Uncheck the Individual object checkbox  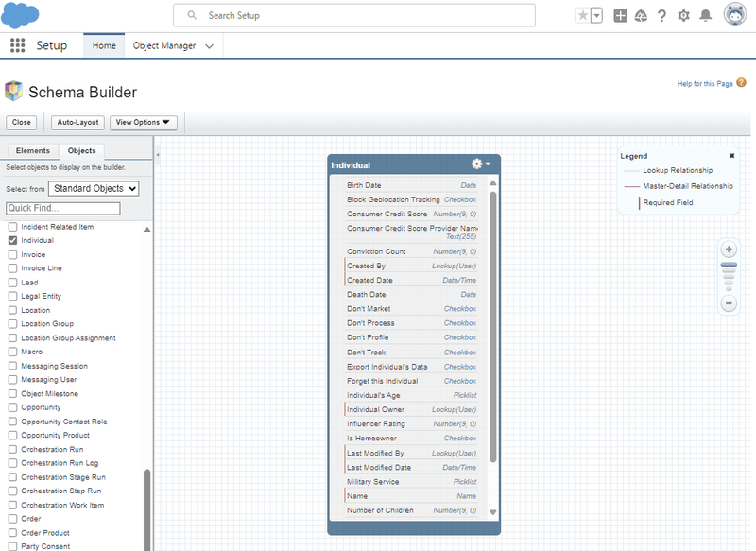point(12,240)
